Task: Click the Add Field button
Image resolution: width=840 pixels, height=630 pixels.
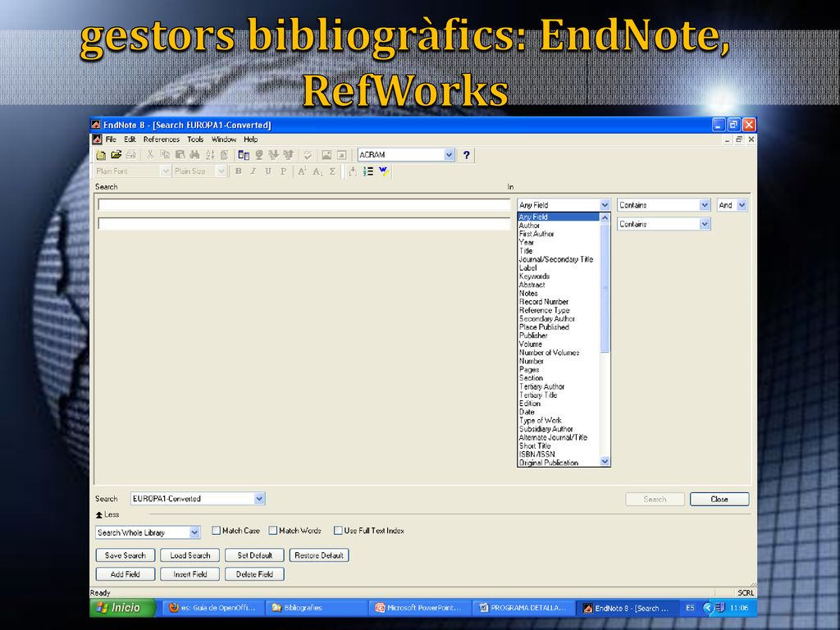Action: point(126,574)
